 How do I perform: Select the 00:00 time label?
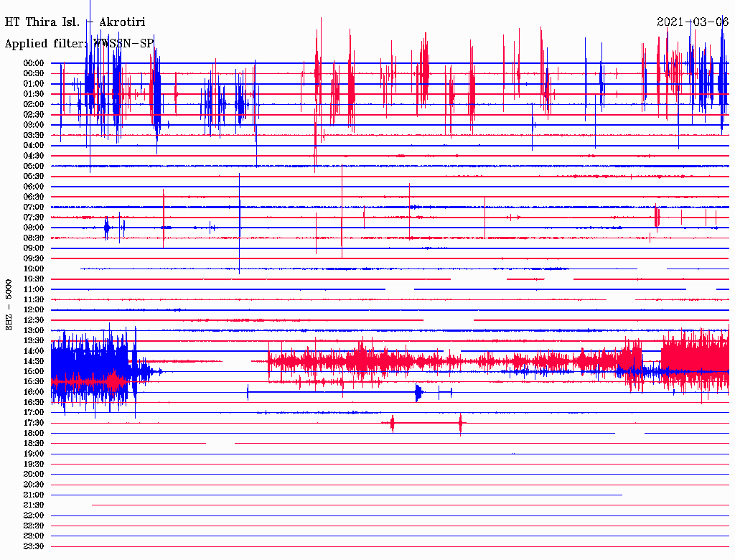pos(34,63)
